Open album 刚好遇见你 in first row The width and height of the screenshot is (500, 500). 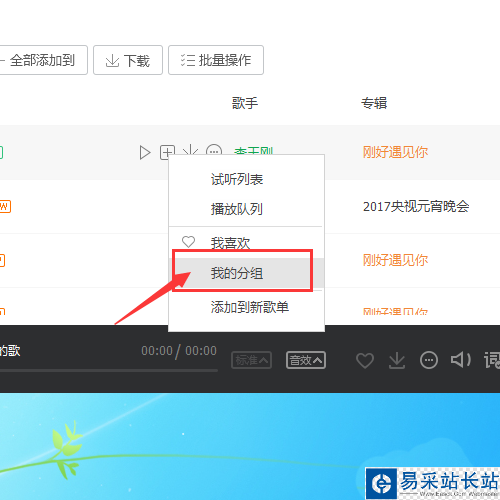click(395, 152)
